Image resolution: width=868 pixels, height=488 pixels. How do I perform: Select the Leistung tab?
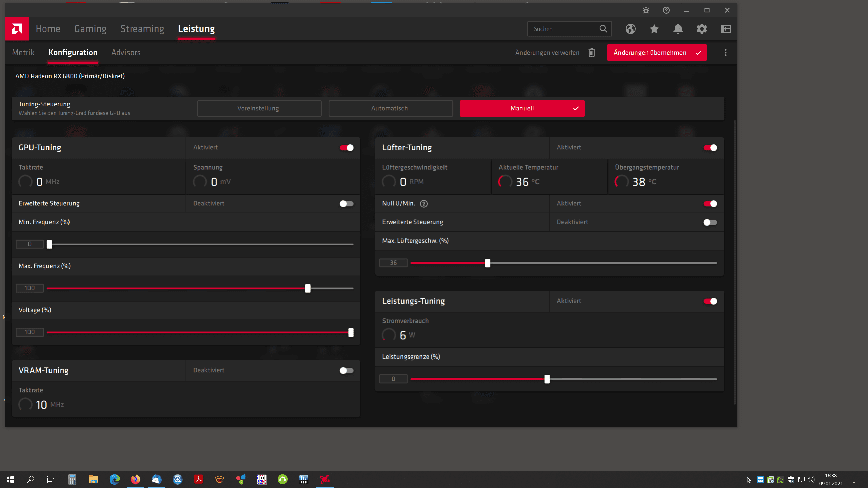[197, 29]
